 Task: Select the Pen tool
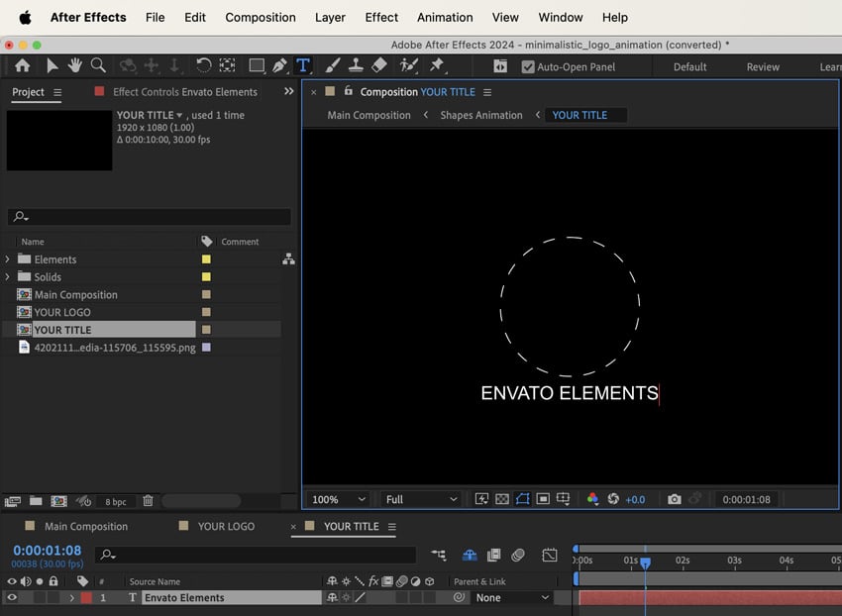(x=279, y=65)
